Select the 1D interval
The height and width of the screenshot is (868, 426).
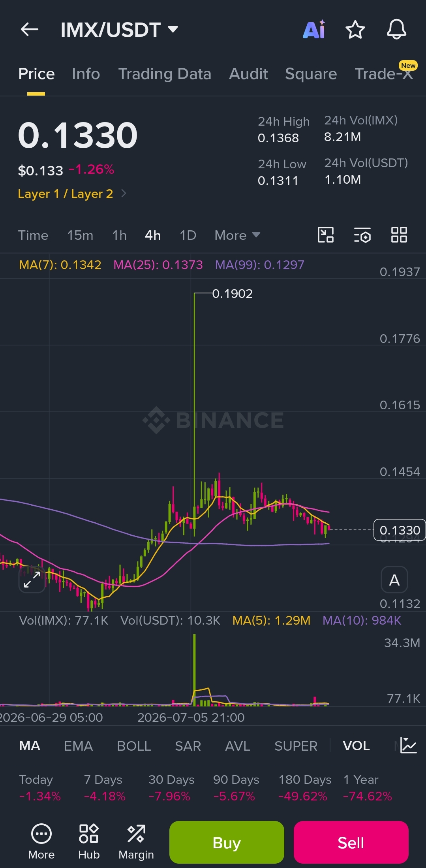188,235
